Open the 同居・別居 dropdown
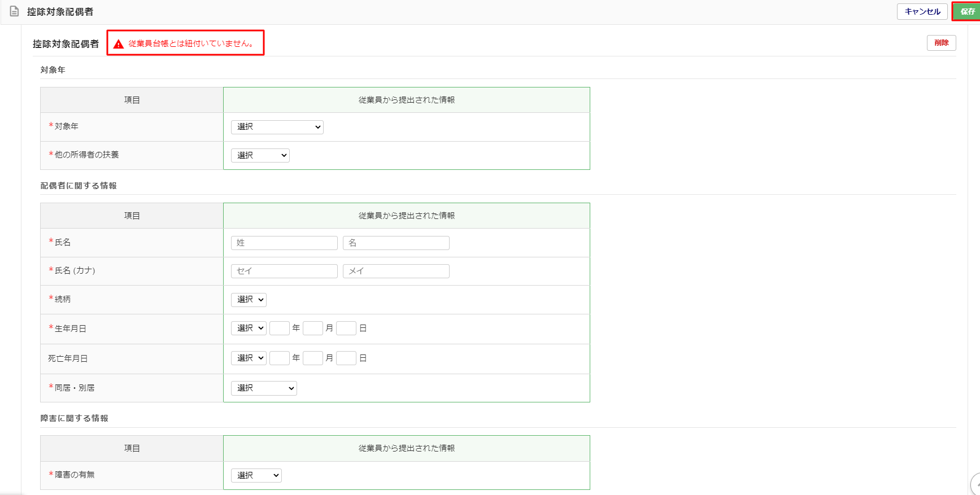The width and height of the screenshot is (980, 495). pyautogui.click(x=264, y=388)
